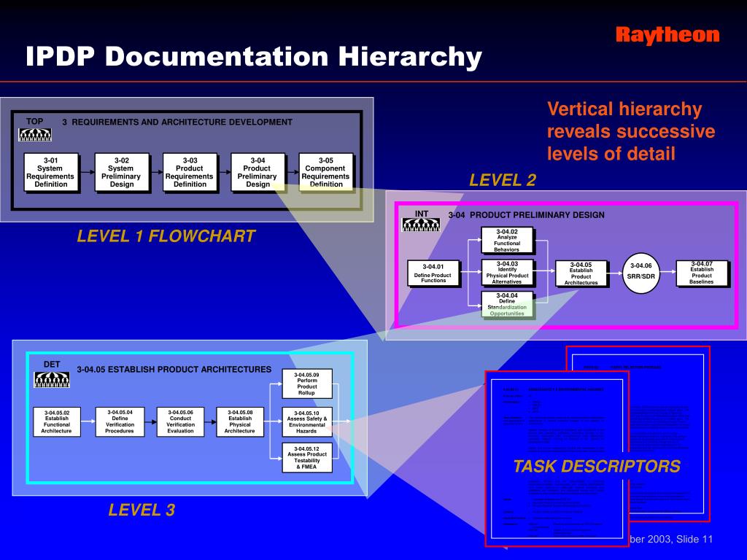This screenshot has height=560, width=747.
Task: Click '3-04 PRODUCT PRELIMINARY DESIGN' heading
Action: [x=527, y=215]
